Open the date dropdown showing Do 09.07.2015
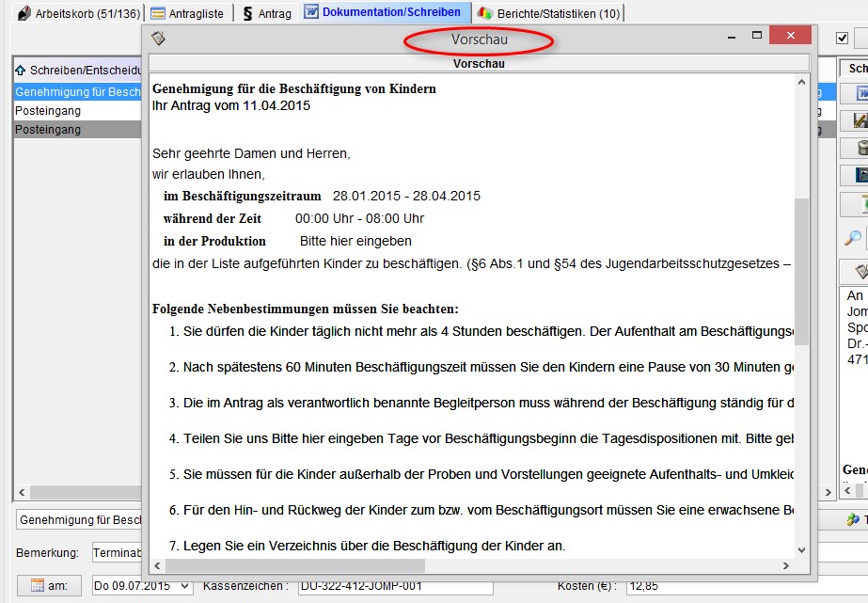Viewport: 868px width, 603px height. [185, 586]
